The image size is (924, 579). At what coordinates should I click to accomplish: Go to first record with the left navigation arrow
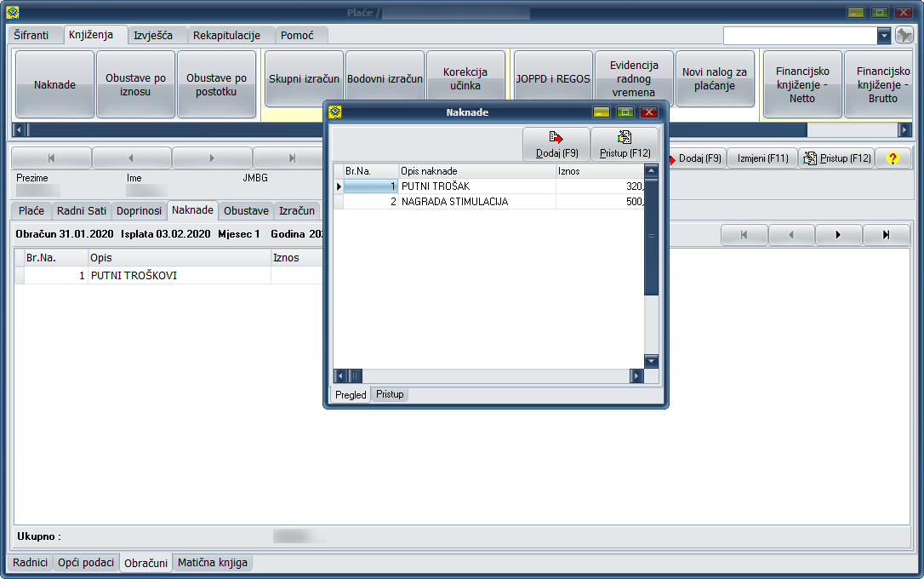click(51, 158)
